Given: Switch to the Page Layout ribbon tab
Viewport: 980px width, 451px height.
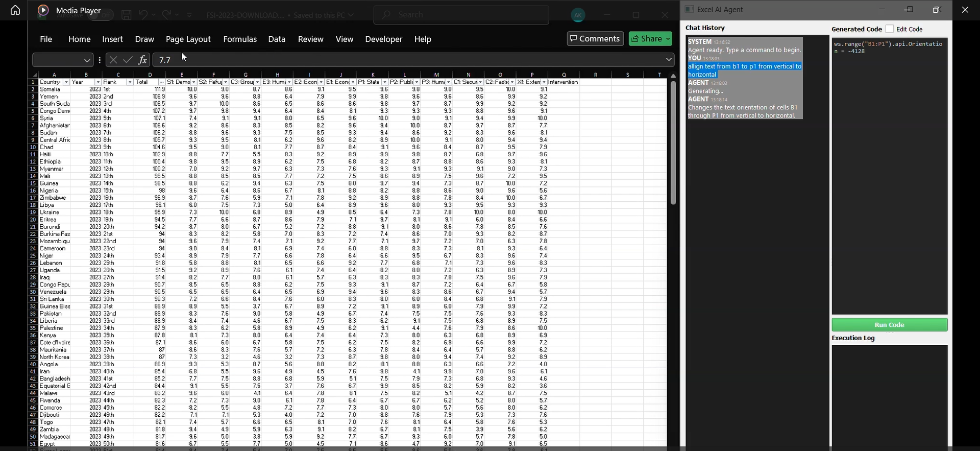Looking at the screenshot, I should pyautogui.click(x=188, y=39).
